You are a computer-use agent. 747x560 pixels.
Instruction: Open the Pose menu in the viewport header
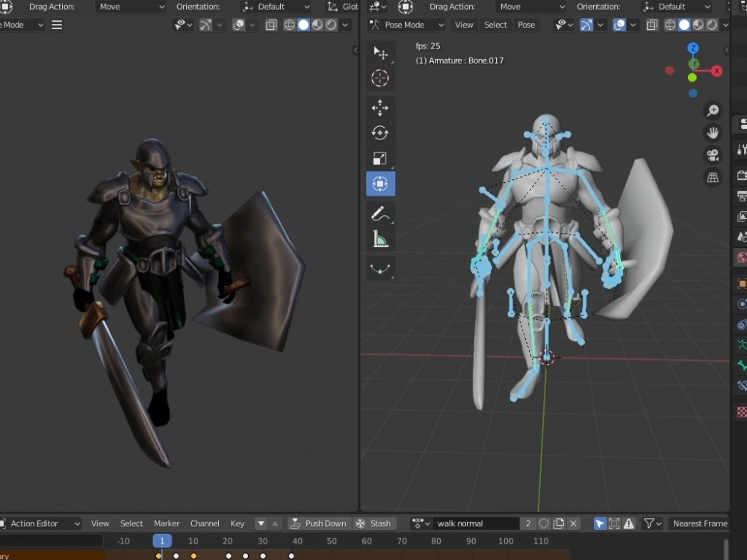[527, 25]
